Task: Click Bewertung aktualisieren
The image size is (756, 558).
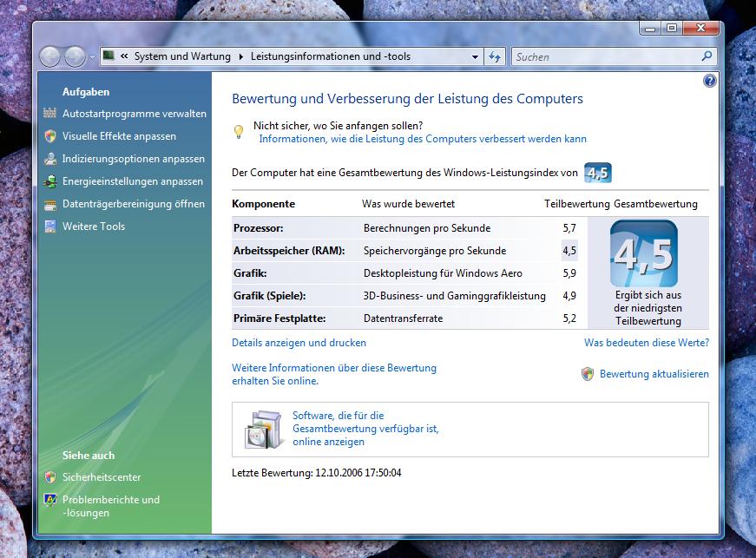Action: click(x=654, y=374)
